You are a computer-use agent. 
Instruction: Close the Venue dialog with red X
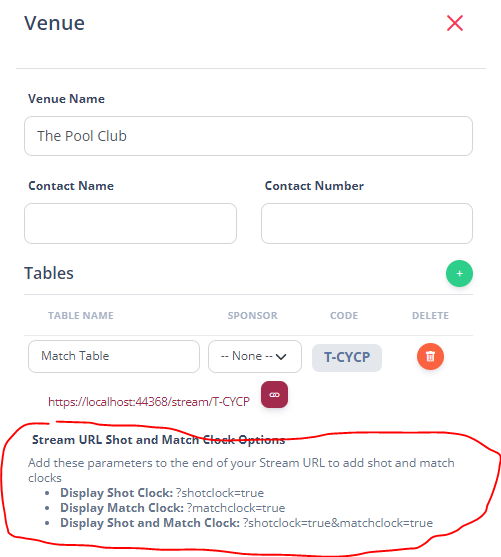tap(454, 23)
